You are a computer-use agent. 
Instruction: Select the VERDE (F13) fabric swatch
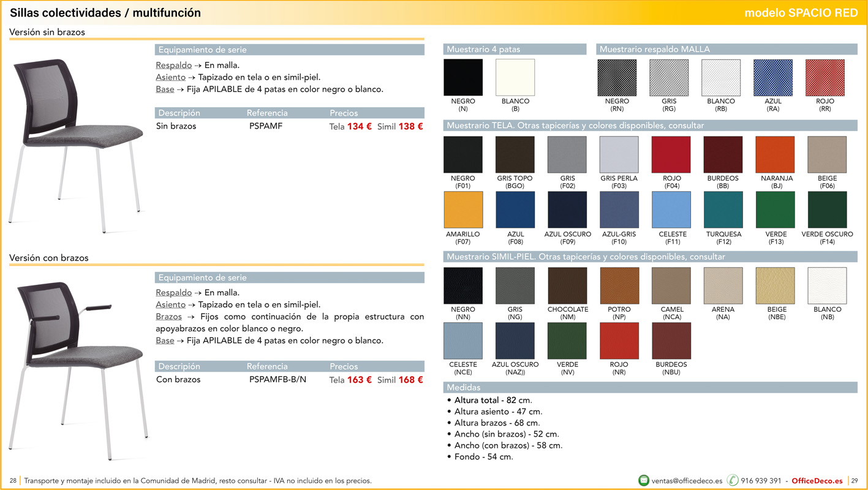point(776,210)
